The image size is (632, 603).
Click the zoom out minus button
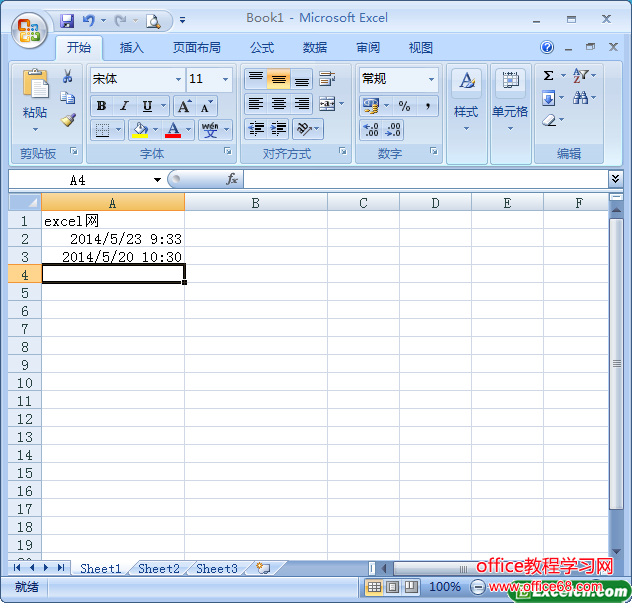pos(478,587)
